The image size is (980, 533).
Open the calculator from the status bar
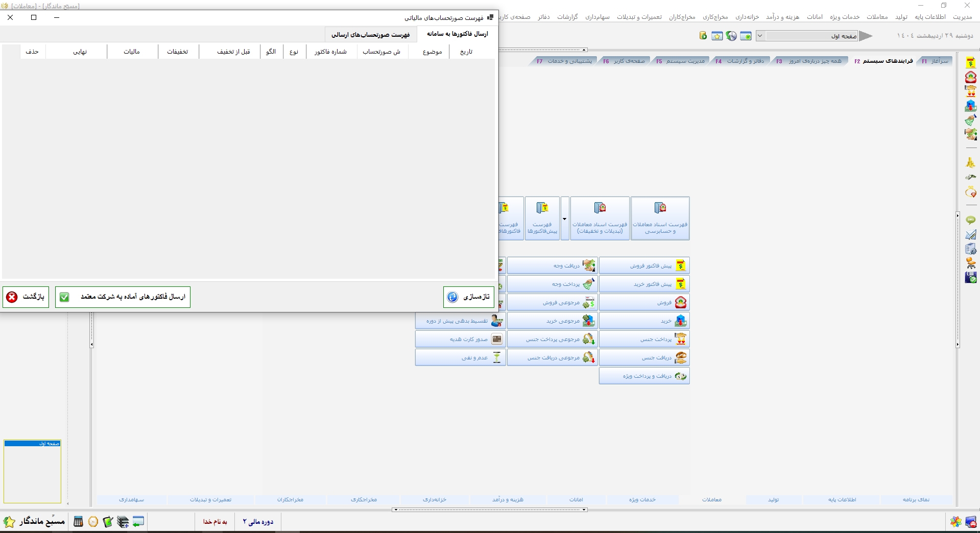pyautogui.click(x=78, y=521)
